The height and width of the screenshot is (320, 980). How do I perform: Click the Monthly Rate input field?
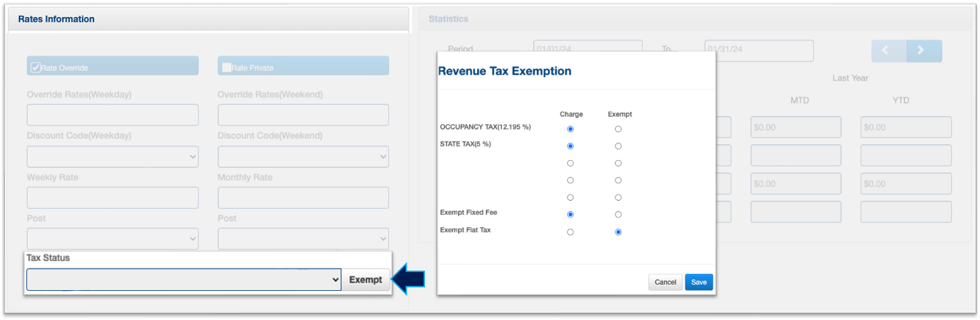tap(303, 198)
